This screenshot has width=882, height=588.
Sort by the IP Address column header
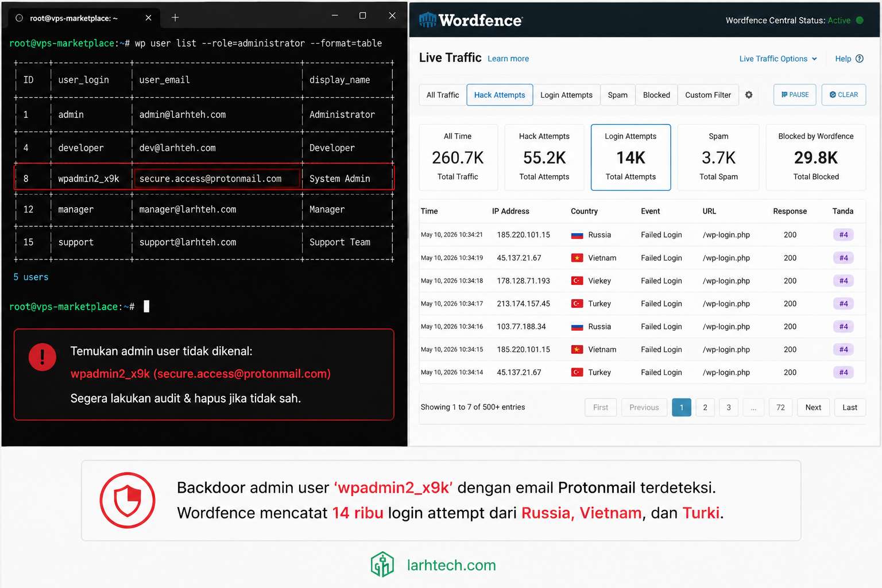tap(510, 211)
